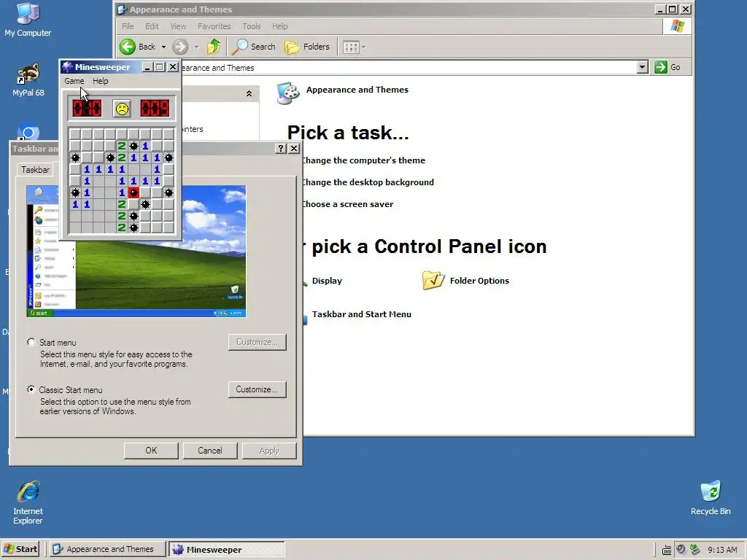Screen dimensions: 747x560
Task: Open Folder Options text link
Action: point(479,281)
